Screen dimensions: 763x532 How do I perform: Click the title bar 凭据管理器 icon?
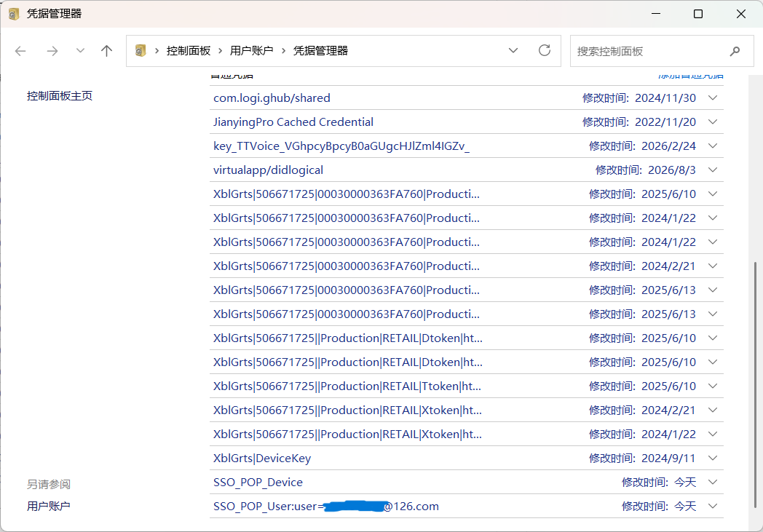[14, 14]
